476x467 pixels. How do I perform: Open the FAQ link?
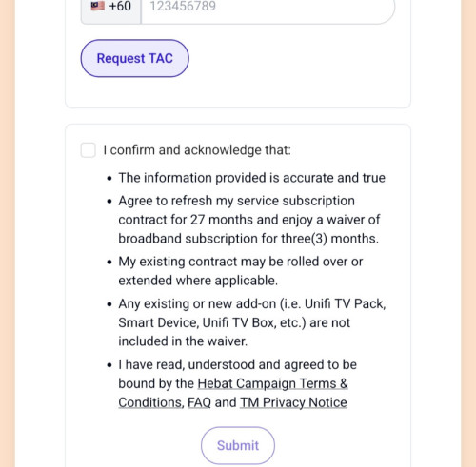tap(199, 402)
